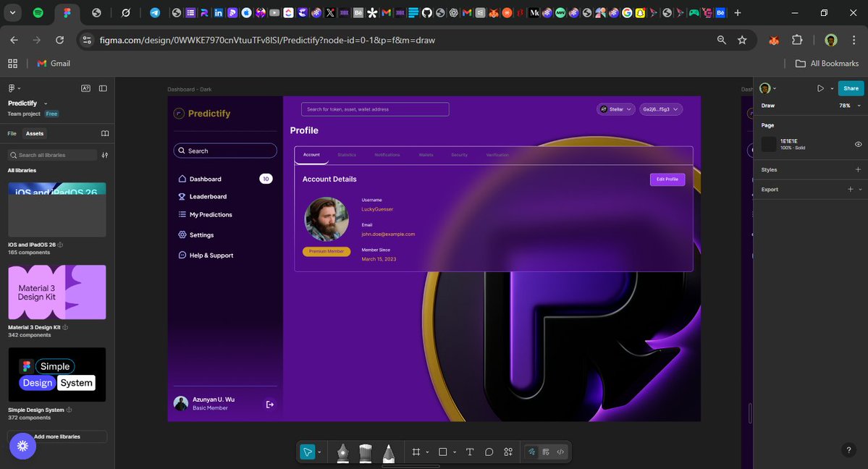The image size is (868, 469).
Task: Open the iOS and iPadOS 26 library thumbnail
Action: pyautogui.click(x=57, y=210)
